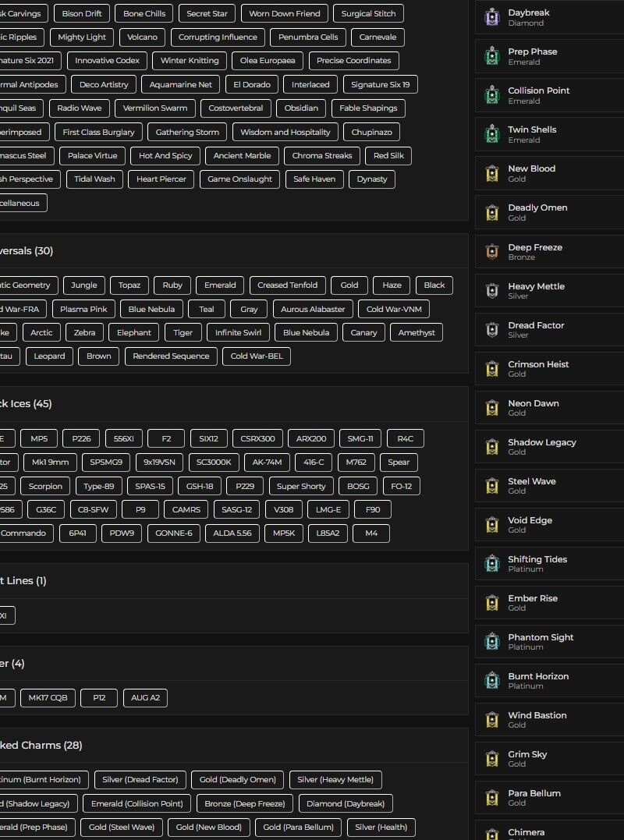Click the Prep Phase Emerald charm icon
Image resolution: width=624 pixels, height=840 pixels.
click(x=491, y=56)
